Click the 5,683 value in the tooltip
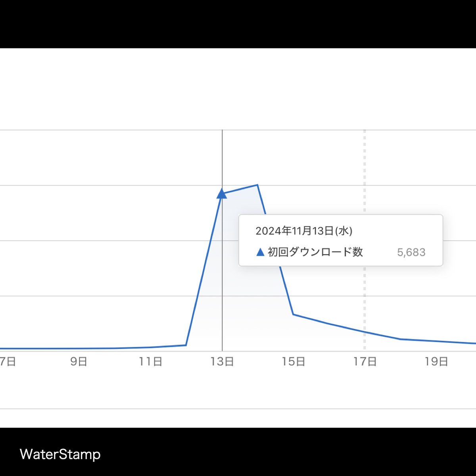This screenshot has height=476, width=476. [x=411, y=252]
